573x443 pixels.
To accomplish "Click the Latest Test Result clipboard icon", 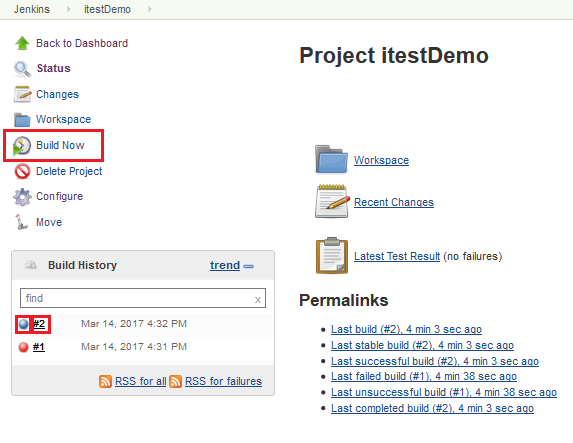I will (331, 255).
